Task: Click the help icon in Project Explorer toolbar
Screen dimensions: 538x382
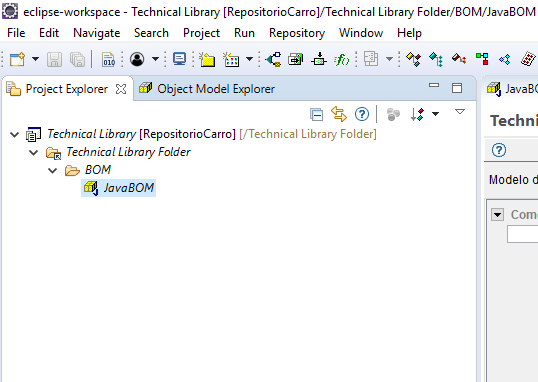Action: click(362, 114)
